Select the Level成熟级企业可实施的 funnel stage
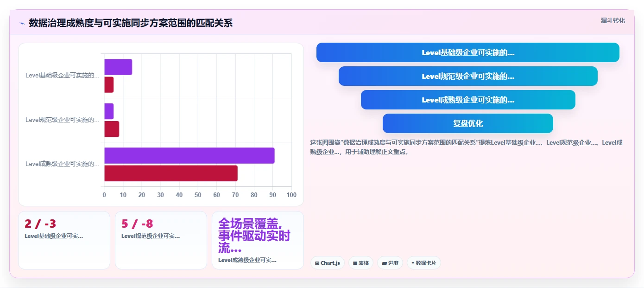644x288 pixels. click(468, 100)
